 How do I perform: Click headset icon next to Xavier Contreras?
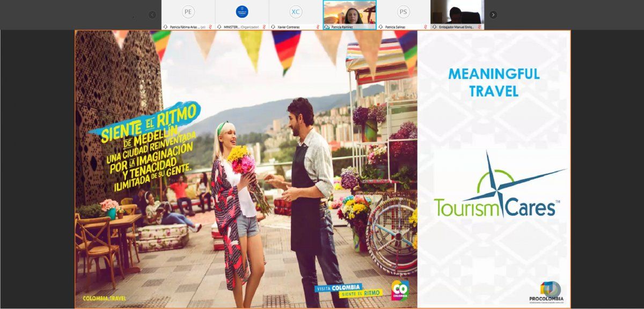click(x=273, y=27)
